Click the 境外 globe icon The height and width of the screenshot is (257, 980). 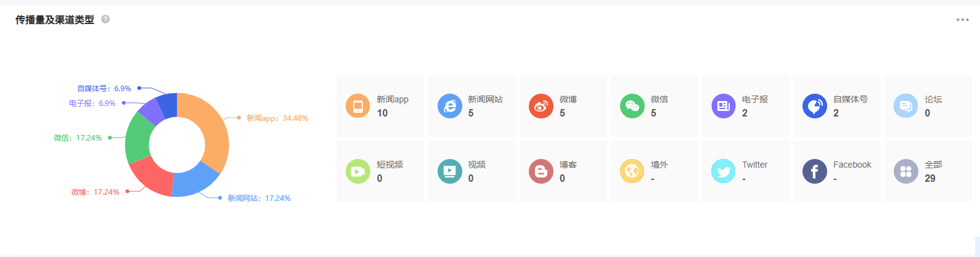[632, 171]
